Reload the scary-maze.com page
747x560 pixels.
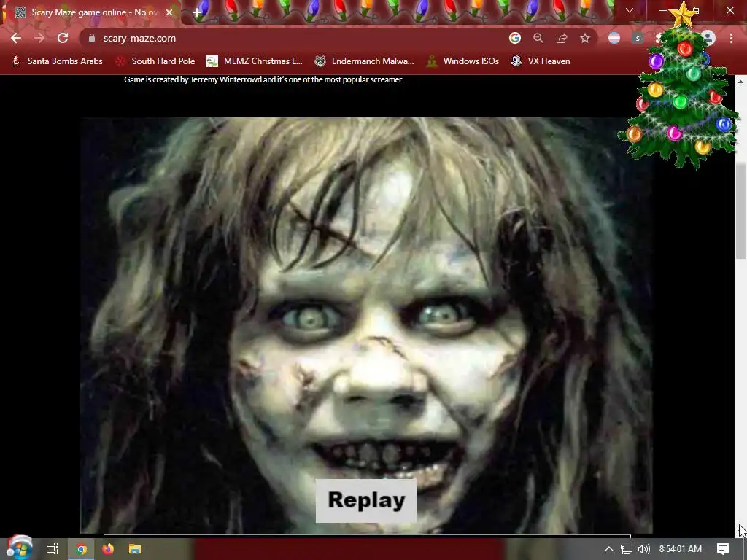[x=63, y=38]
